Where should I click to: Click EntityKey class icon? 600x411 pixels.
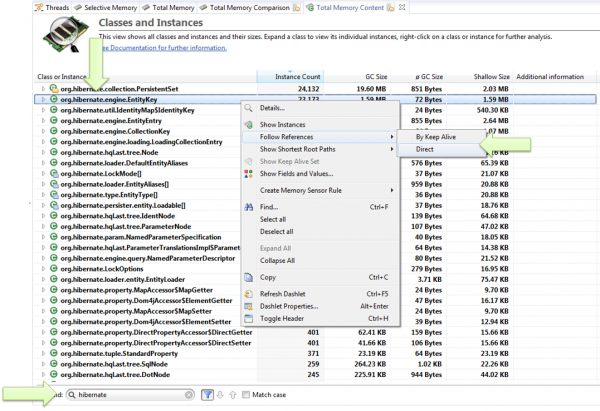pyautogui.click(x=54, y=99)
